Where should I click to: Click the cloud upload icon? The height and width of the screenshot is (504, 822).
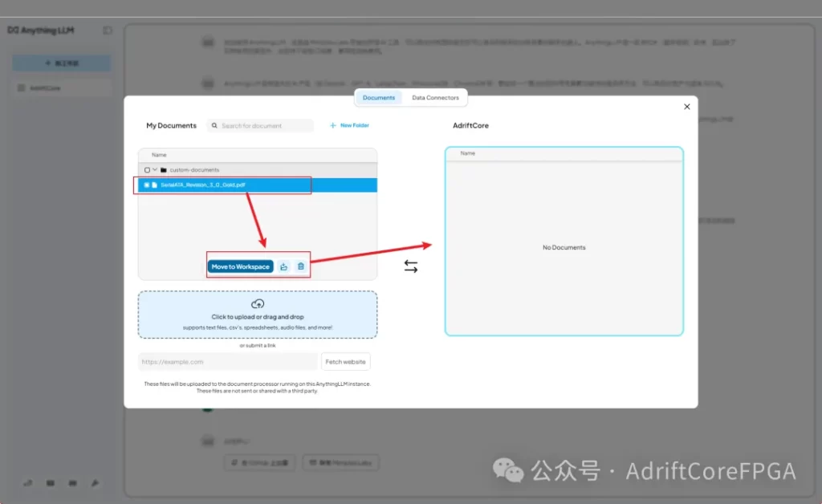tap(258, 304)
